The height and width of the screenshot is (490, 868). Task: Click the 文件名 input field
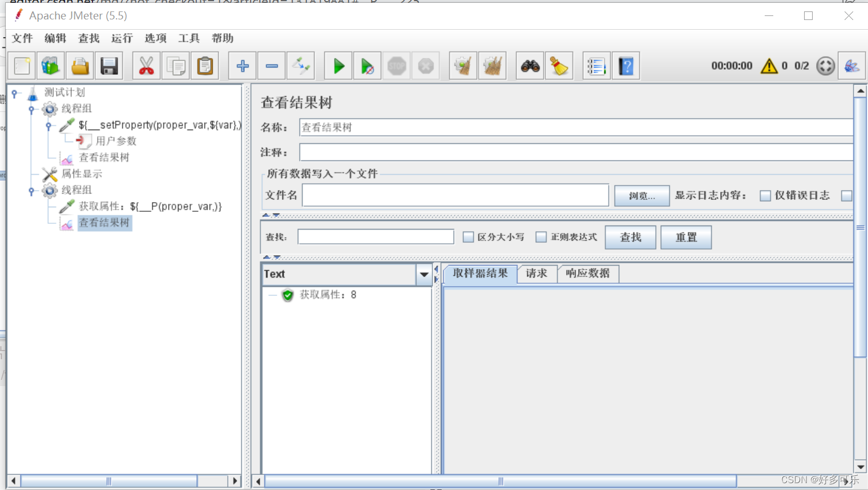tap(455, 195)
